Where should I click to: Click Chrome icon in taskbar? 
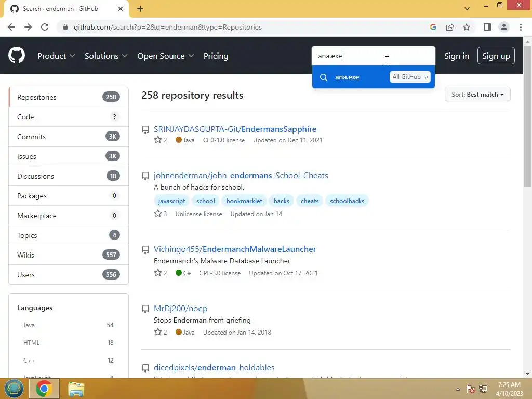(x=44, y=389)
